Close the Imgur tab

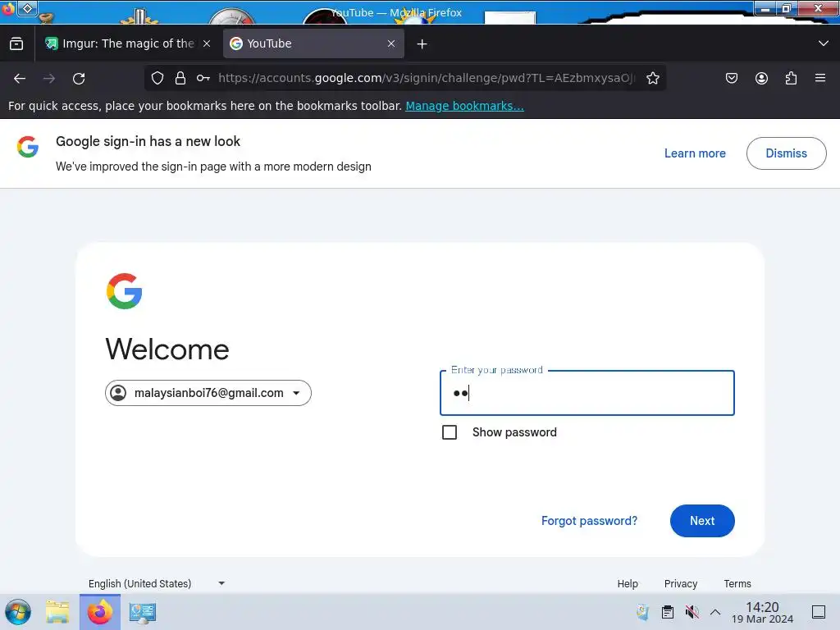pyautogui.click(x=207, y=44)
